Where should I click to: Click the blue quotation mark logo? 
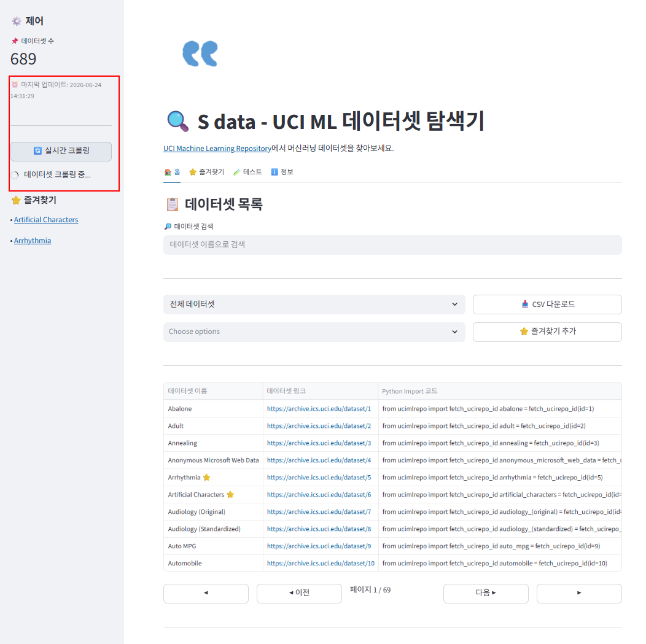point(200,53)
